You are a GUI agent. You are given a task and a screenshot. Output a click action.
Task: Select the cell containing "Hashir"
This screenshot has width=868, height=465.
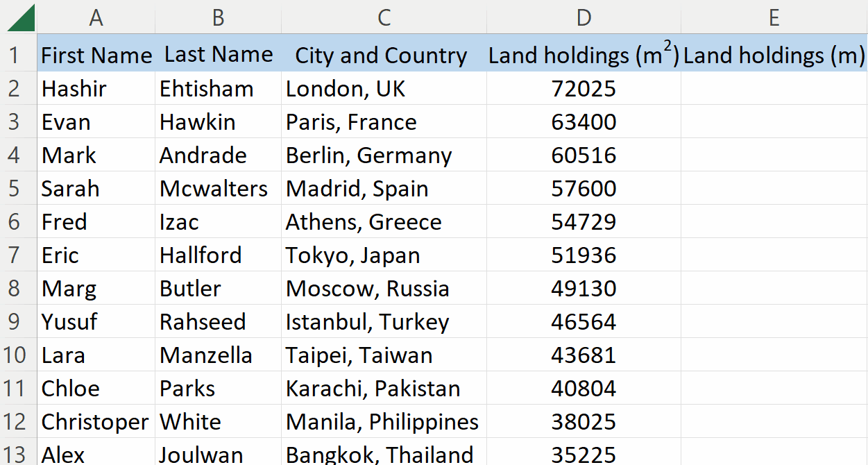click(96, 88)
